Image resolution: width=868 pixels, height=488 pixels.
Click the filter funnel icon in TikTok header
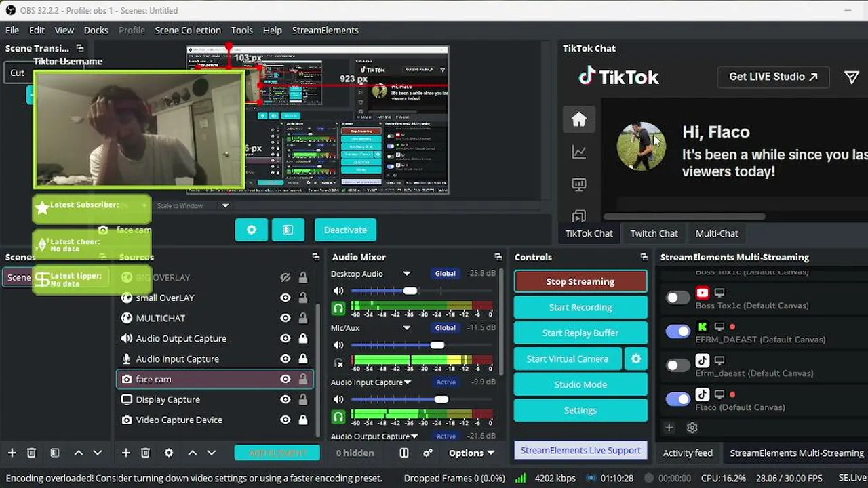coord(852,77)
